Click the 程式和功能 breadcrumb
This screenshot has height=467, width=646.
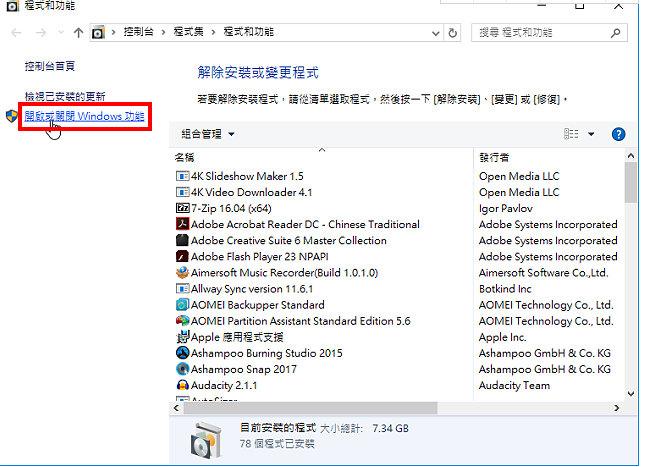[249, 32]
